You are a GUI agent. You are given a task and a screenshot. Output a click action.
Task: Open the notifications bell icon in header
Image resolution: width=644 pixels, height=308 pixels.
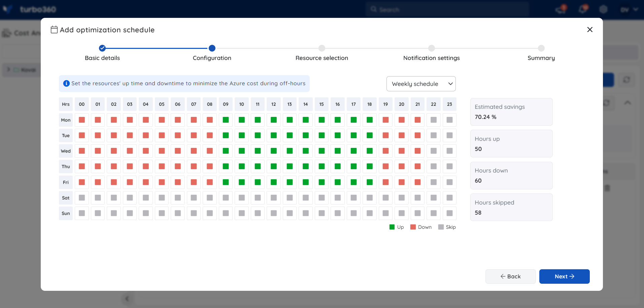(583, 9)
